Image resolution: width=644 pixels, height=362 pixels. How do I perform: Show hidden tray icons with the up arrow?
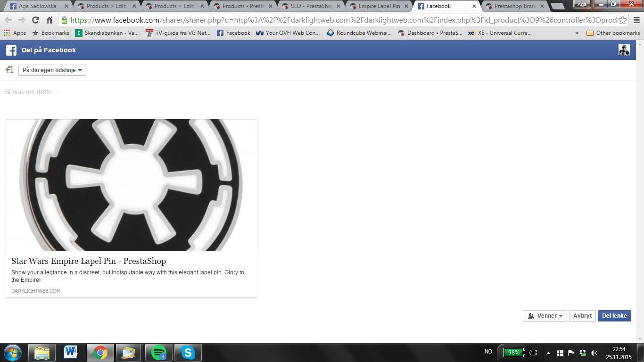pos(548,353)
